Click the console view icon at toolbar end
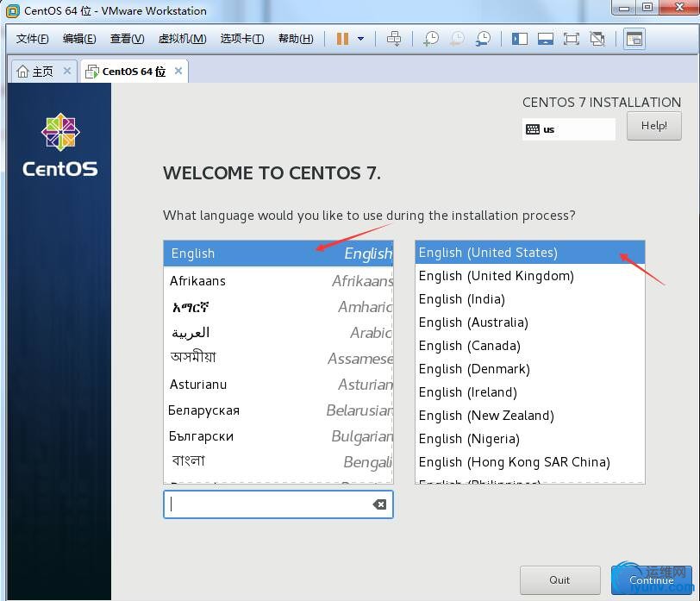Screen dimensions: 700x601 [x=634, y=39]
